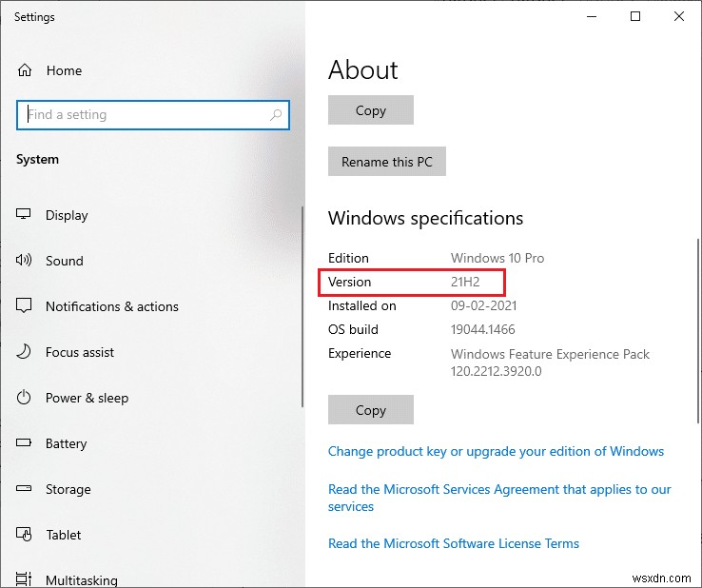Click the Windows specifications heading
The width and height of the screenshot is (702, 588).
coord(425,219)
